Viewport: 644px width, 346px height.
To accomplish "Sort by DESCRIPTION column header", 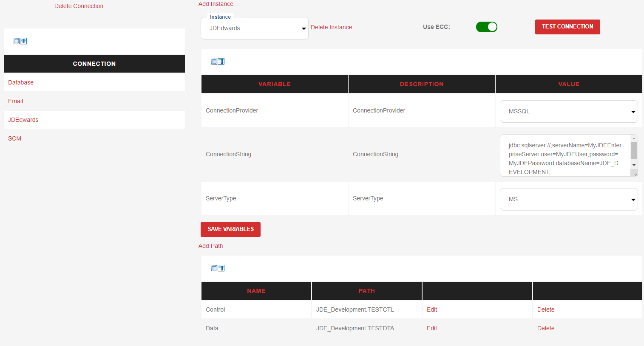I will [422, 84].
